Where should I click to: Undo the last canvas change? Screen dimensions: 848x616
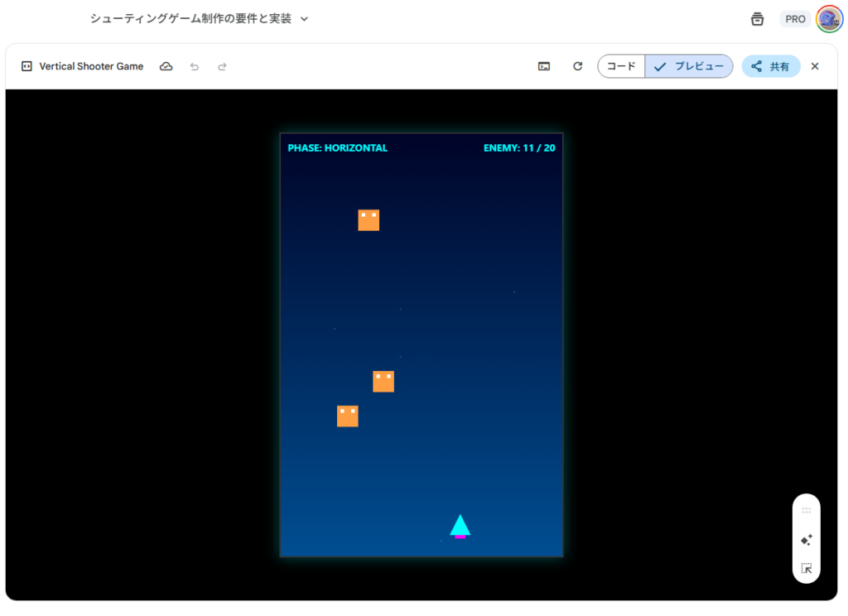click(195, 66)
